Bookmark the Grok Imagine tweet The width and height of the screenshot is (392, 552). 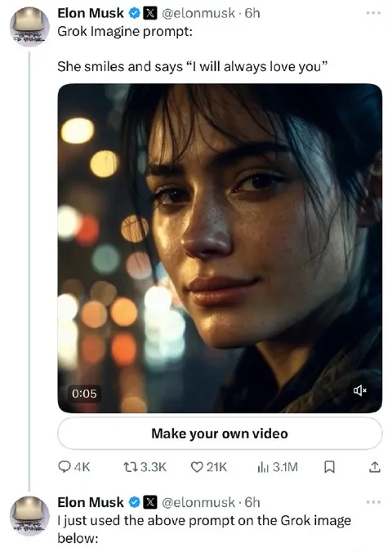[x=329, y=467]
